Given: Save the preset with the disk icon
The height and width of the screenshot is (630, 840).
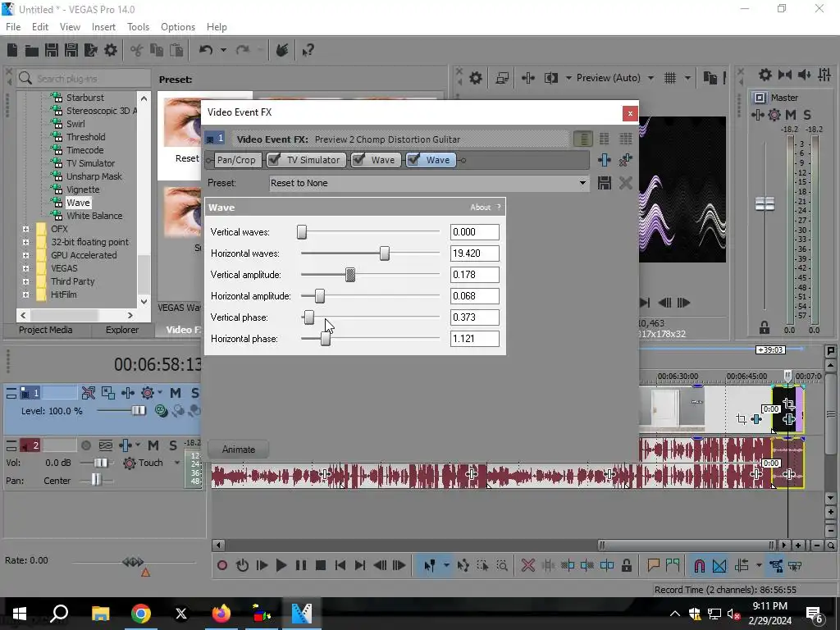Looking at the screenshot, I should click(605, 183).
